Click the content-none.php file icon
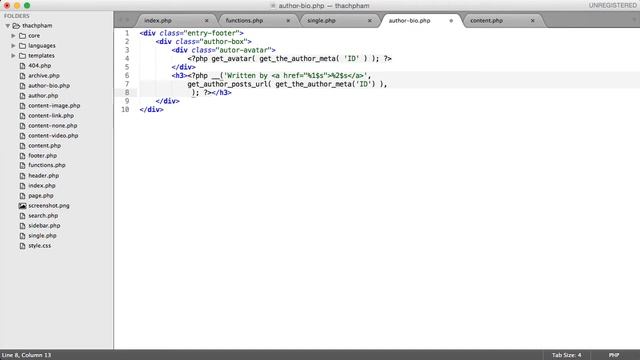The image size is (640, 360). click(22, 126)
